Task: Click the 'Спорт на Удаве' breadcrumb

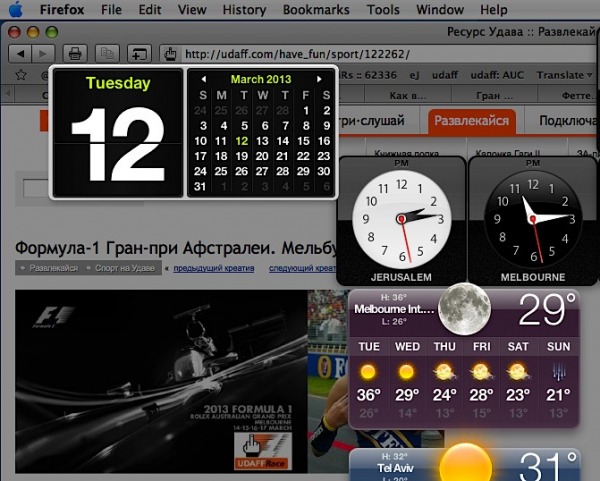Action: [125, 268]
